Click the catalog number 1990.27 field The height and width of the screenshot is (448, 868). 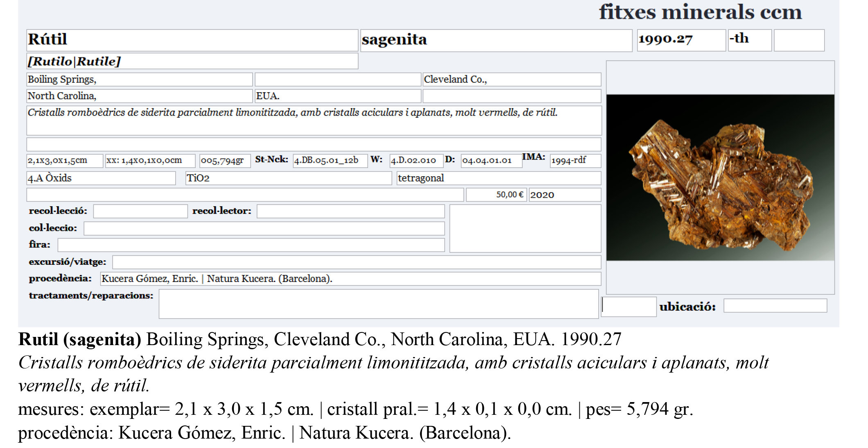(x=680, y=40)
